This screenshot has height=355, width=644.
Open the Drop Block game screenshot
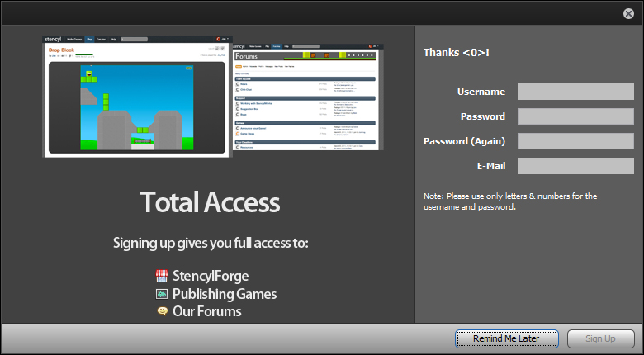pyautogui.click(x=137, y=97)
